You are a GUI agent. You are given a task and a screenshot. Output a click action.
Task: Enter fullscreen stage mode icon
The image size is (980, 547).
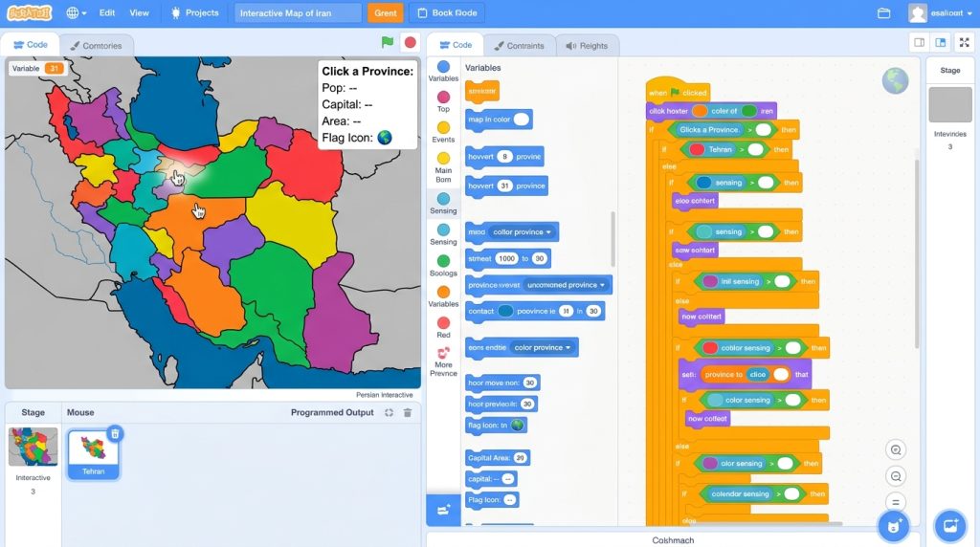tap(965, 42)
